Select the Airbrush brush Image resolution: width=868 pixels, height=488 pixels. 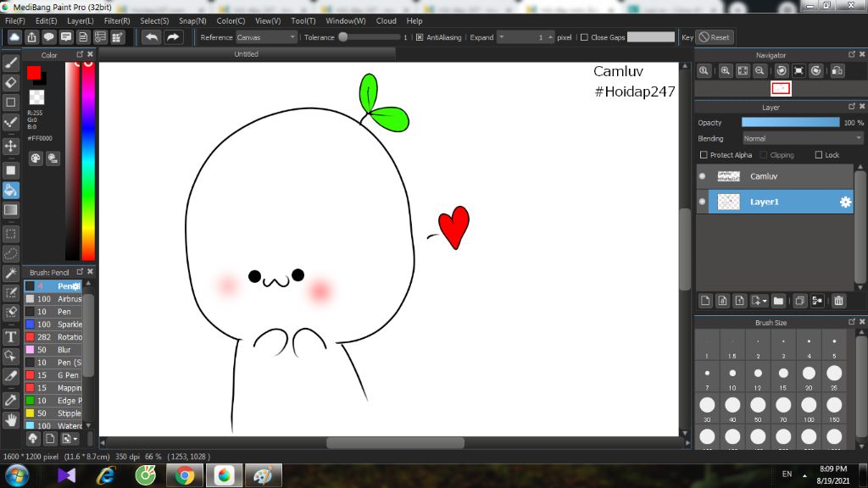(x=53, y=299)
